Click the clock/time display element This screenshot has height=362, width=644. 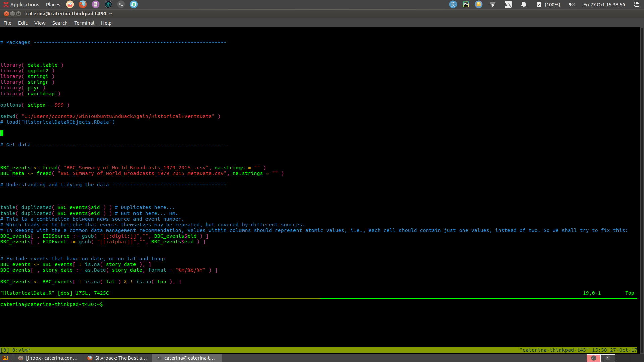pyautogui.click(x=603, y=4)
